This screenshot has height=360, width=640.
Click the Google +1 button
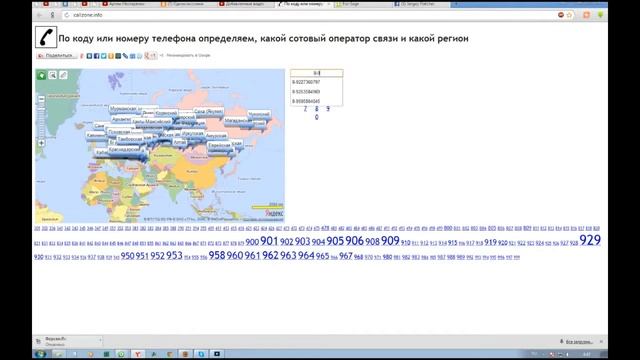click(151, 56)
